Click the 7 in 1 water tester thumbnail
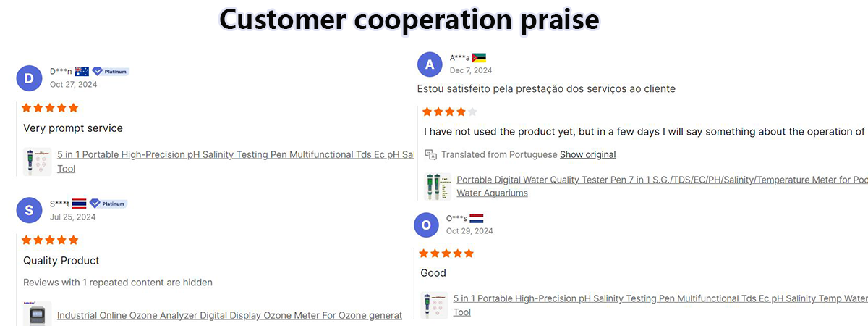Screen dimensions: 868x326 tap(438, 186)
